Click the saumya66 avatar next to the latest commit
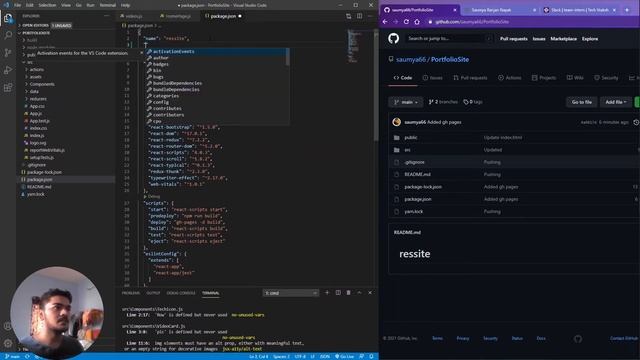Image resolution: width=640 pixels, height=360 pixels. tap(396, 122)
